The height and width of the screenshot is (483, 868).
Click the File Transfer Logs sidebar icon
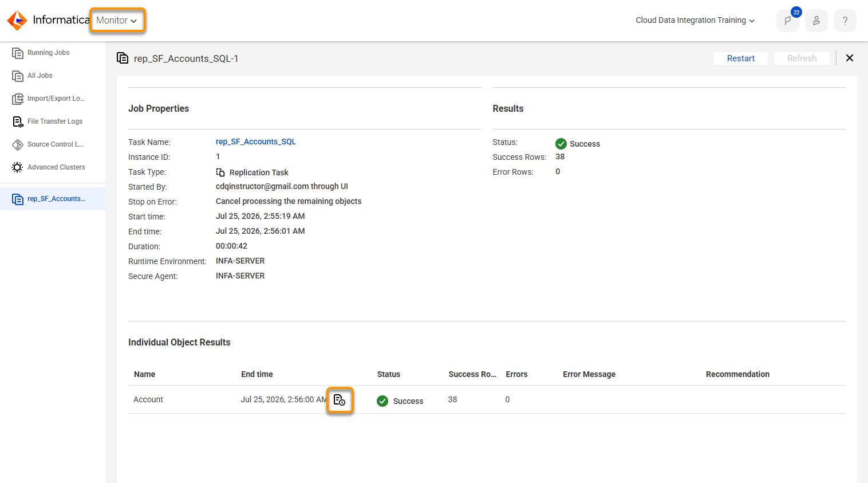pos(18,121)
